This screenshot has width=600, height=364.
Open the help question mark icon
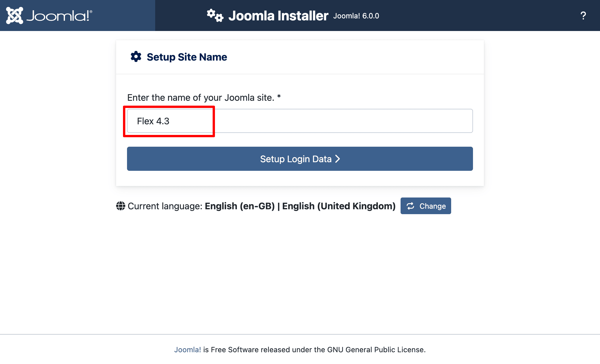tap(583, 16)
